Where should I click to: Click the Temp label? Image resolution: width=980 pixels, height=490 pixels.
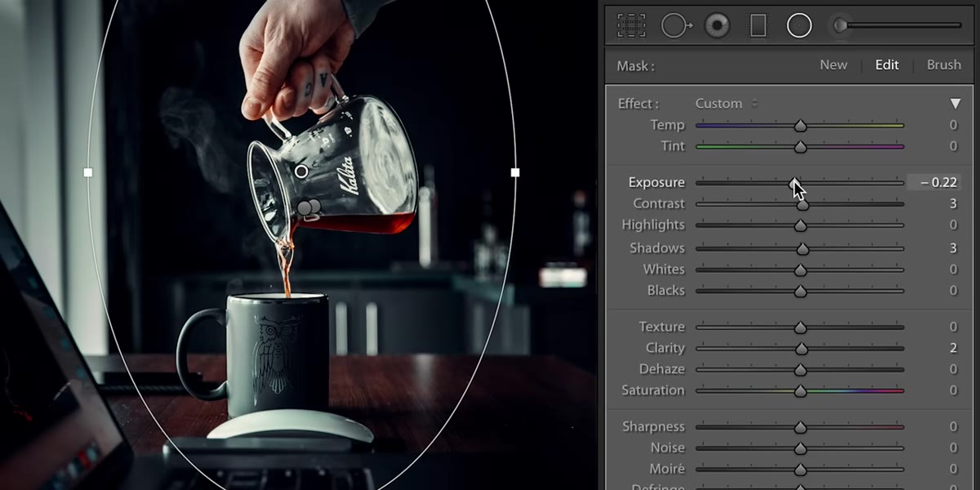667,125
